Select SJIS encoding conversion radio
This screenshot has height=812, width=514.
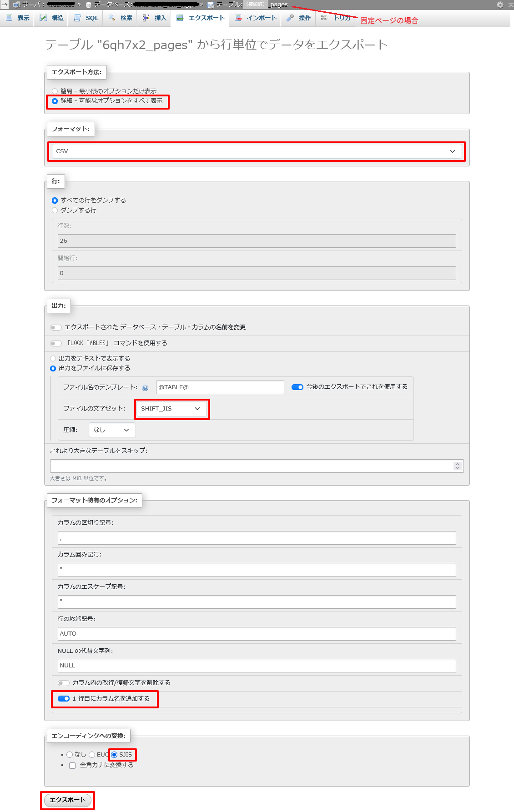pyautogui.click(x=114, y=755)
